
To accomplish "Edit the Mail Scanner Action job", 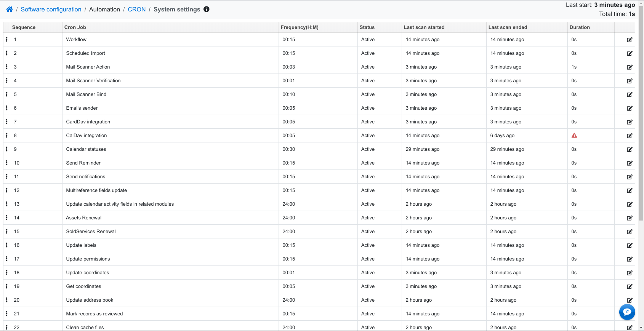I will [630, 67].
